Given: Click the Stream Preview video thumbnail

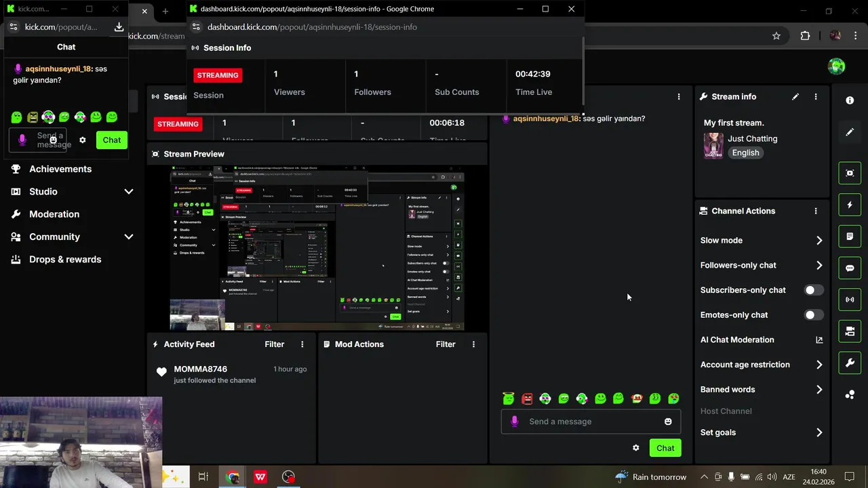Looking at the screenshot, I should coord(317,248).
